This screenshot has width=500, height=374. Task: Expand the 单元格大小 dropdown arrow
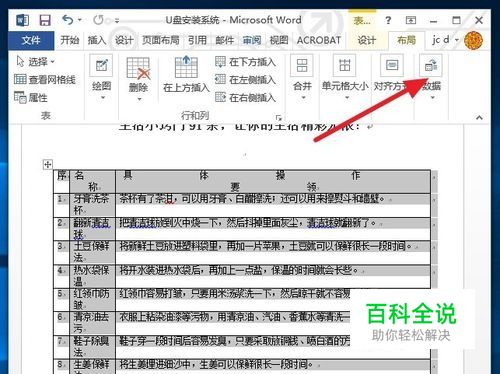coord(347,98)
